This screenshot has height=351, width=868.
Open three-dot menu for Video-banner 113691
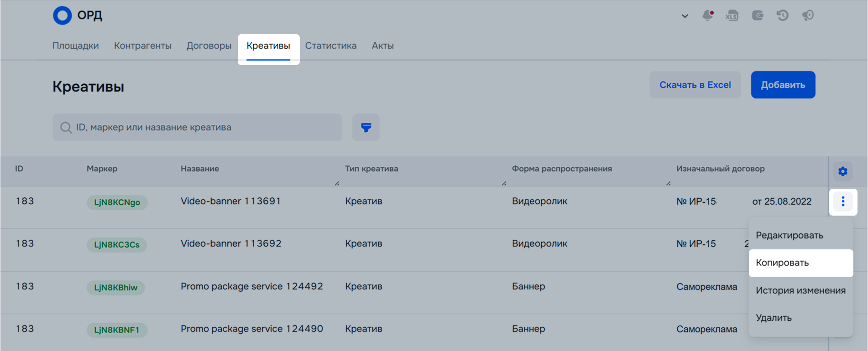[843, 201]
